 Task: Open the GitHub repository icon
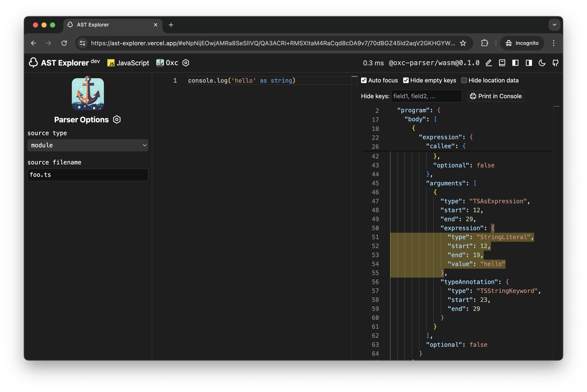tap(555, 63)
